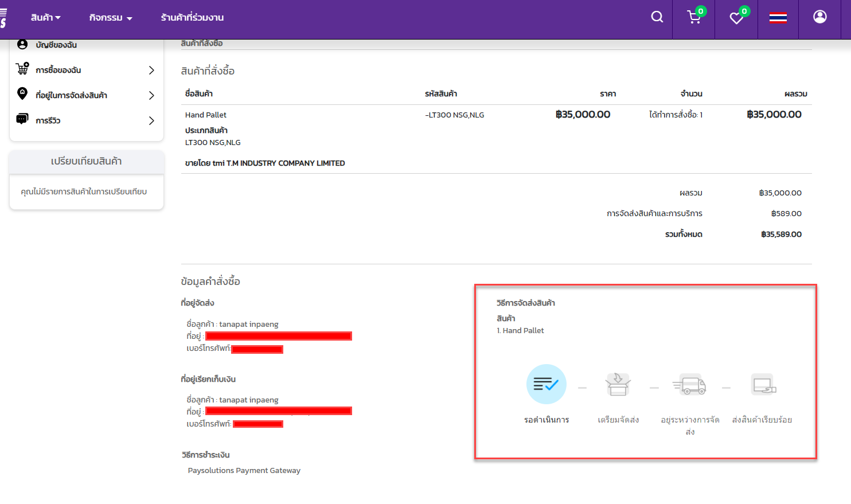The image size is (851, 504).
Task: Click the delivery completed icon
Action: pos(763,384)
